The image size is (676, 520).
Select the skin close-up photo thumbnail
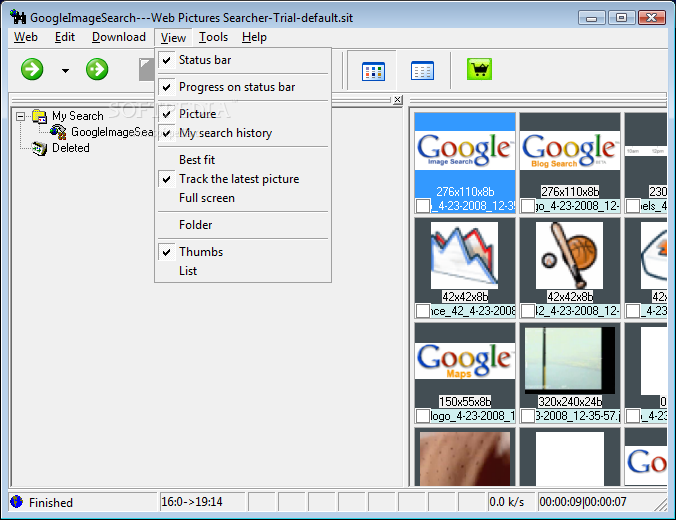point(465,459)
